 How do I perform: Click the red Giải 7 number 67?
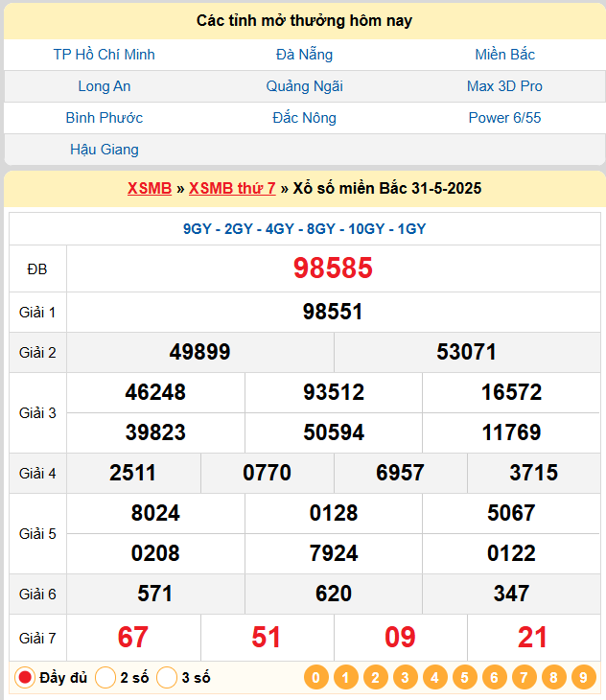[x=133, y=638]
